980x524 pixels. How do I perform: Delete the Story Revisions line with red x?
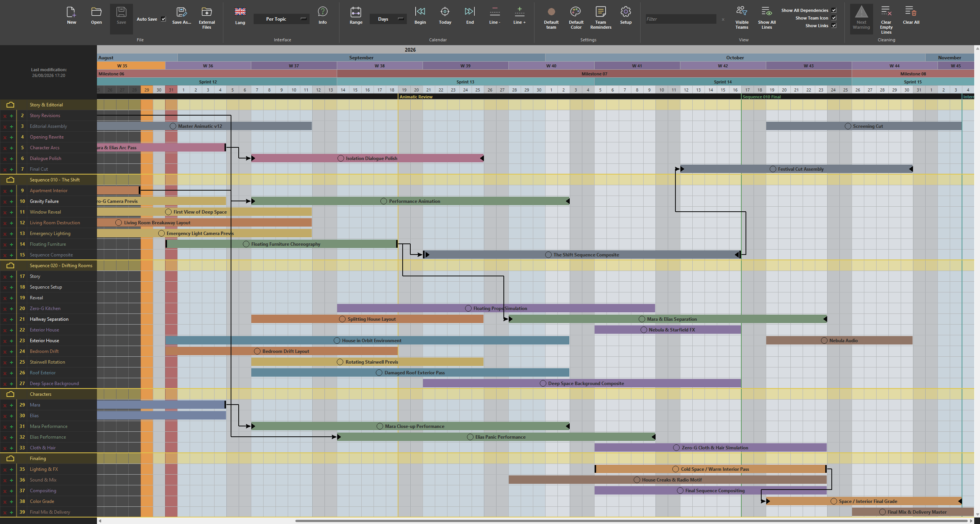click(5, 116)
